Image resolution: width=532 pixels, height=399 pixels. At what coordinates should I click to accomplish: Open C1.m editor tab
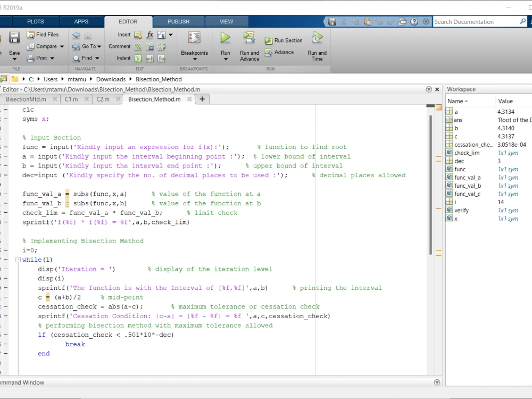71,99
